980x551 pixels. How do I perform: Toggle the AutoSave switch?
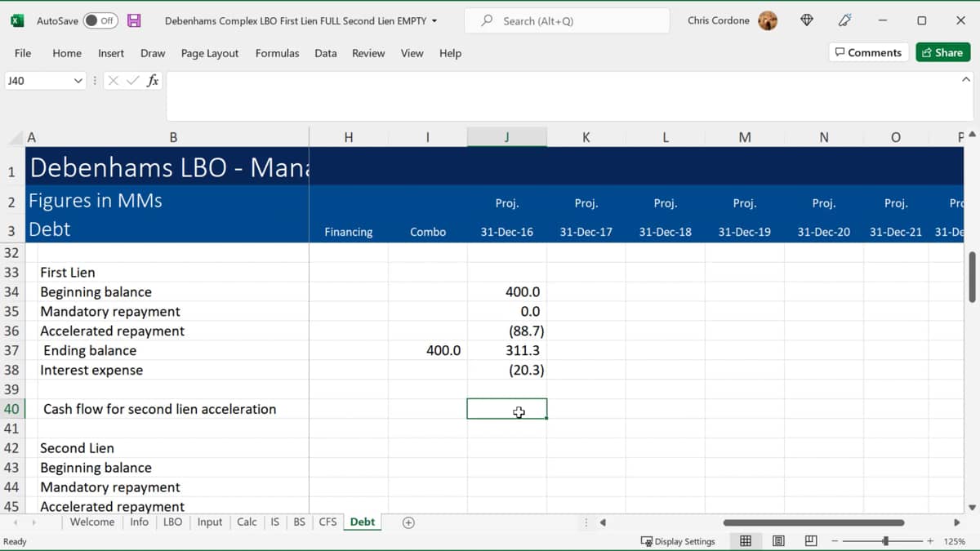100,20
